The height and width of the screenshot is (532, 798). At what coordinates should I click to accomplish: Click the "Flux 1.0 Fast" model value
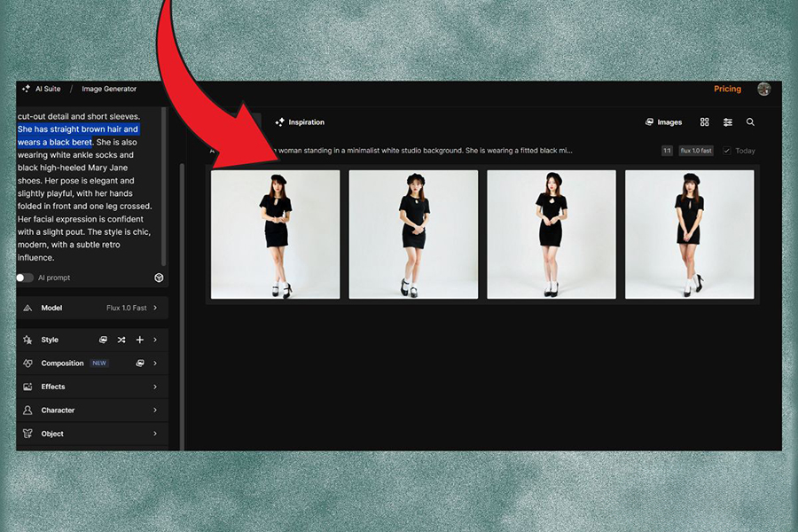126,308
